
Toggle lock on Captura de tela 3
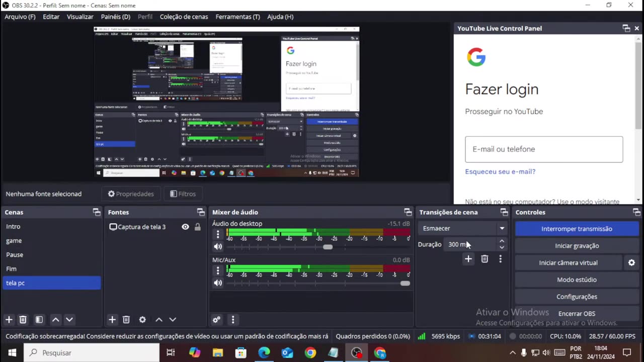tap(198, 227)
